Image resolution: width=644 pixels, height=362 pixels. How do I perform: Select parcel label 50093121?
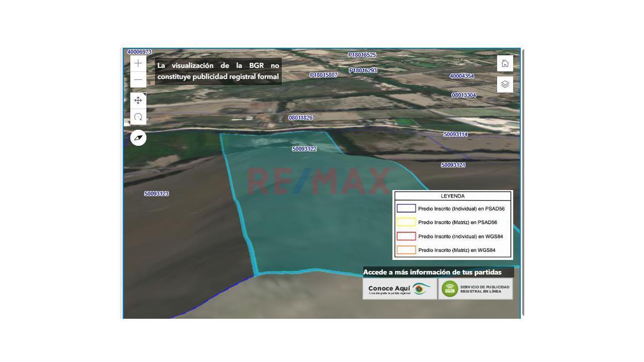[x=453, y=165]
